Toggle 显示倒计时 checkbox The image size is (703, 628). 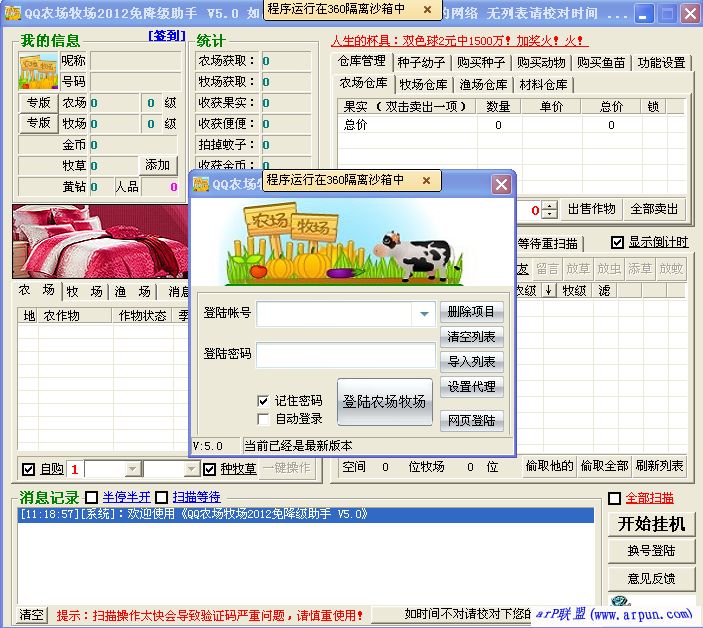pyautogui.click(x=617, y=243)
